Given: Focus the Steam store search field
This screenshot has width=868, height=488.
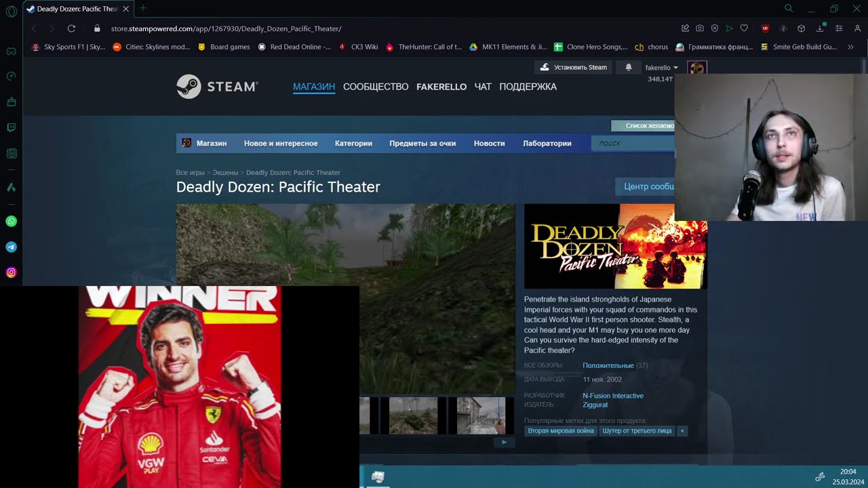Looking at the screenshot, I should [633, 143].
